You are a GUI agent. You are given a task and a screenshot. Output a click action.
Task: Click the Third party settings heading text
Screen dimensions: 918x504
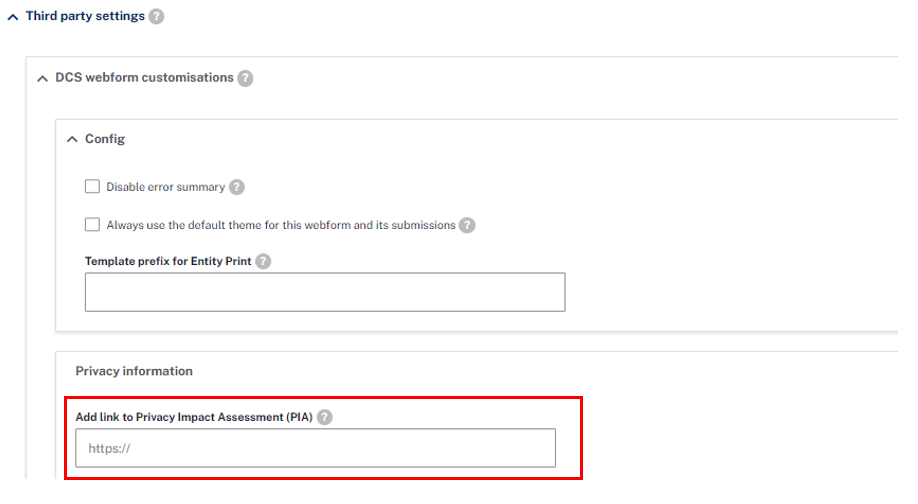point(85,16)
